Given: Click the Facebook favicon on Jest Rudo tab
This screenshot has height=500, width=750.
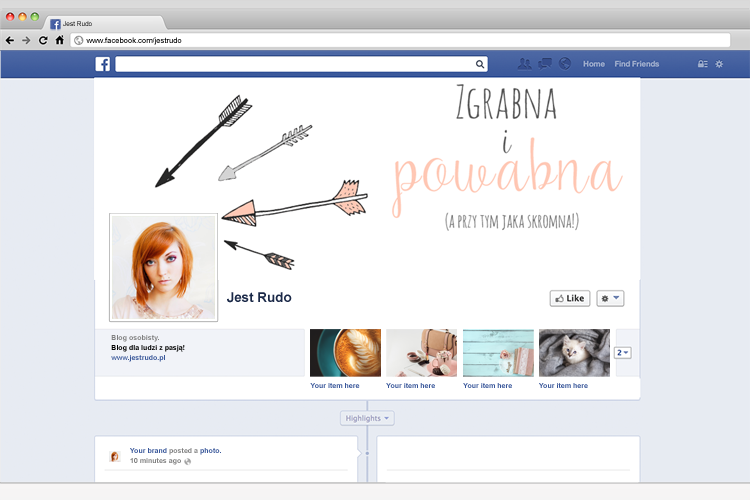Looking at the screenshot, I should click(x=55, y=24).
